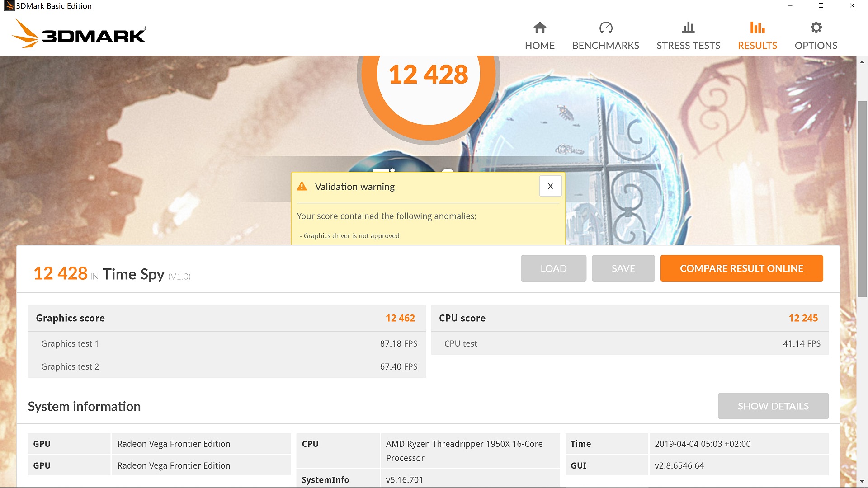
Task: Click the vertical scrollbar thumb
Action: click(x=862, y=199)
